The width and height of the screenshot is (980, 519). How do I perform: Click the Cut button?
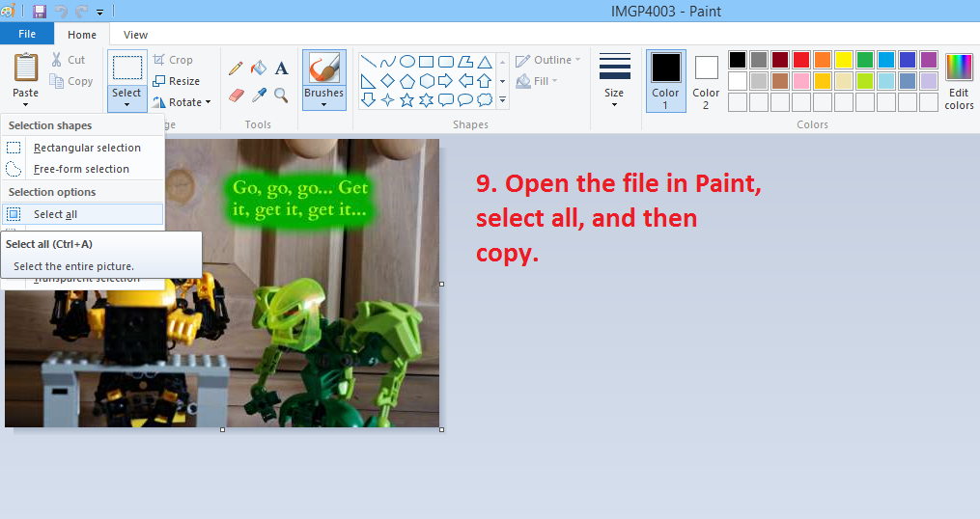click(69, 60)
